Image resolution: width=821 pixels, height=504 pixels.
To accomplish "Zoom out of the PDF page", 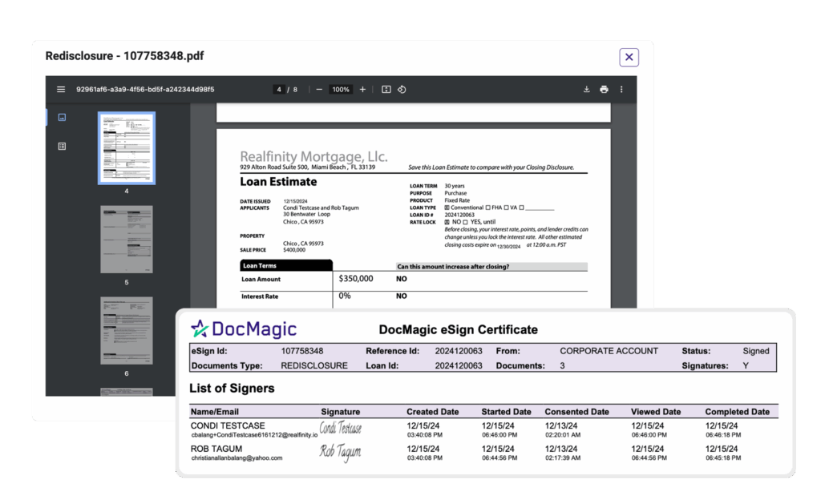I will pyautogui.click(x=319, y=90).
